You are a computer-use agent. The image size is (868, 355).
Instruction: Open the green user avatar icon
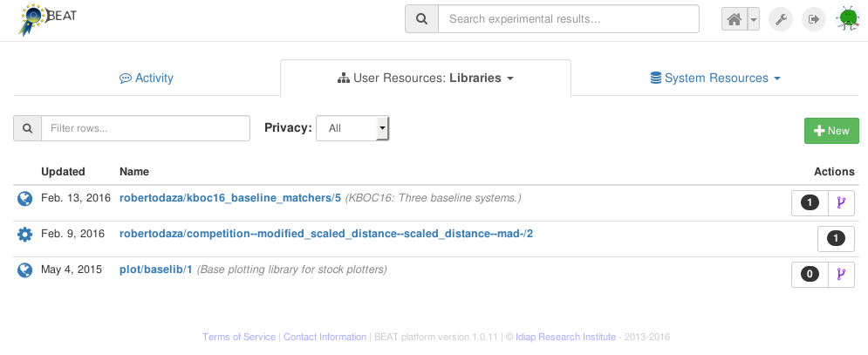[847, 18]
